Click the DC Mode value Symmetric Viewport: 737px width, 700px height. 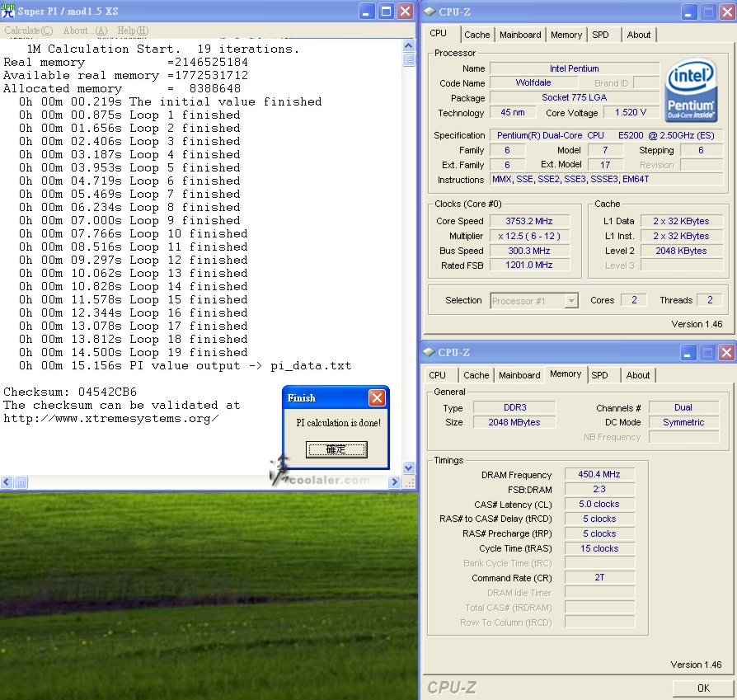[684, 422]
